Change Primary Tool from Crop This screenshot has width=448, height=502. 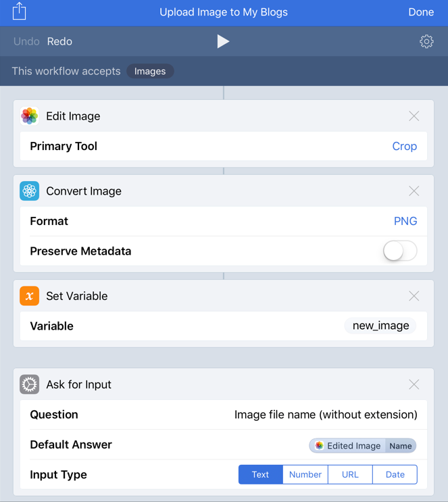[405, 147]
